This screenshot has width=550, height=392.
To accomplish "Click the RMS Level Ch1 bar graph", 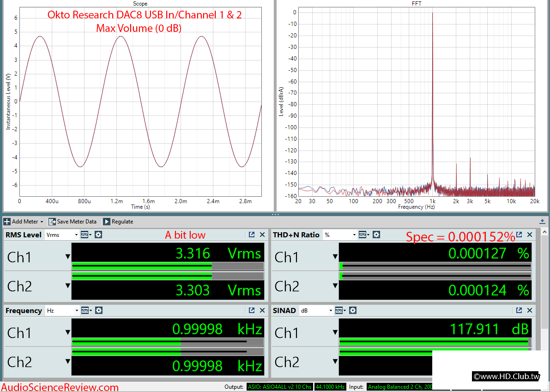I will [x=168, y=266].
